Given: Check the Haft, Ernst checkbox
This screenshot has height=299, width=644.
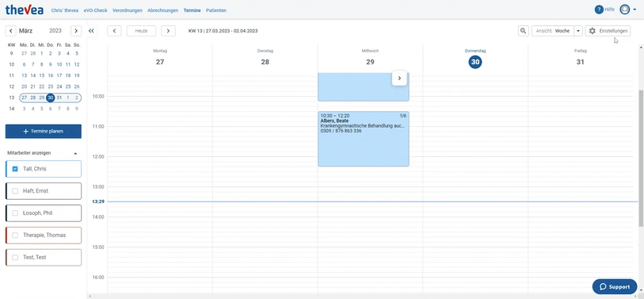Looking at the screenshot, I should (15, 191).
